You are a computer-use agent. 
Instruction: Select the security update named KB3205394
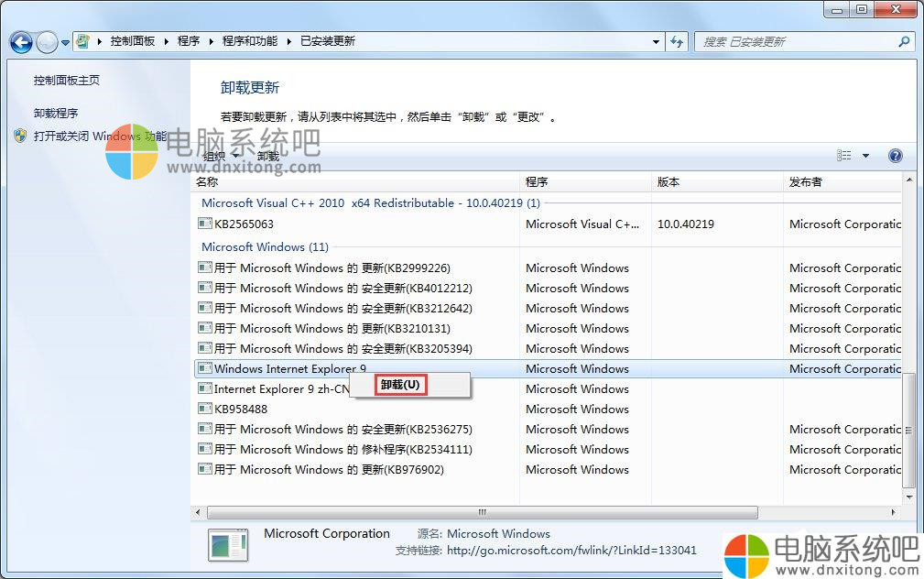343,348
